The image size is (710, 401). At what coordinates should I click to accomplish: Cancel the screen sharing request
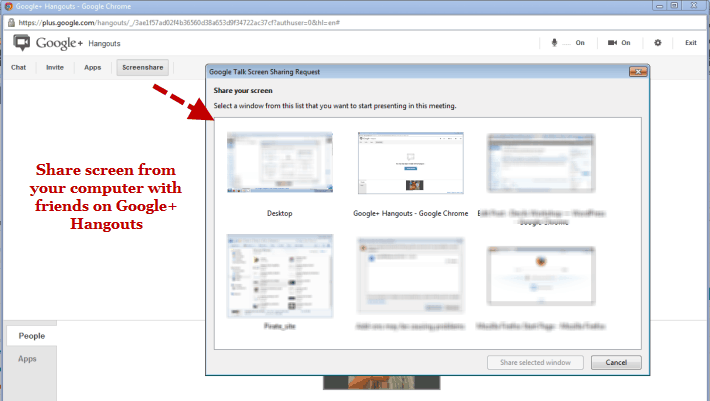pos(616,362)
